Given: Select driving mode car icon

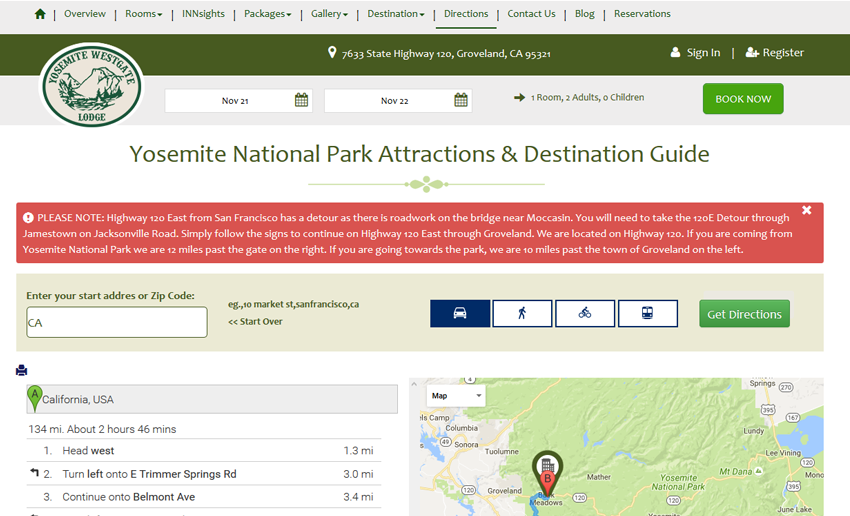Looking at the screenshot, I should point(460,313).
